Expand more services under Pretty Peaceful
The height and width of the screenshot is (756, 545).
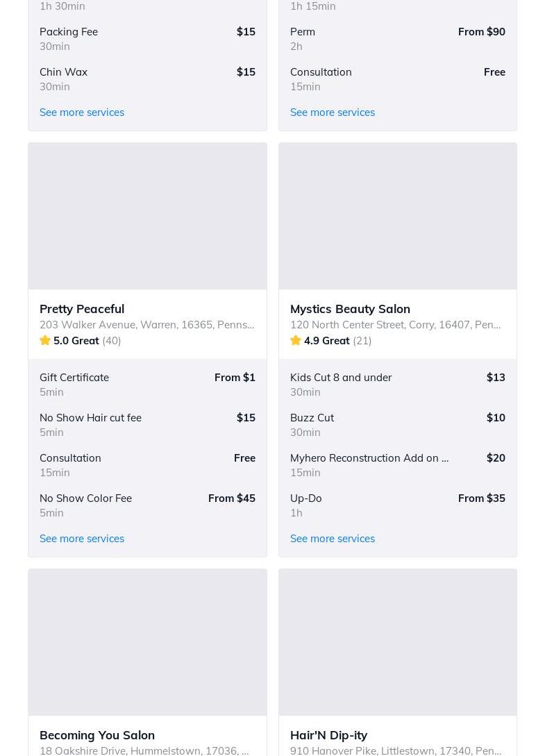(82, 538)
